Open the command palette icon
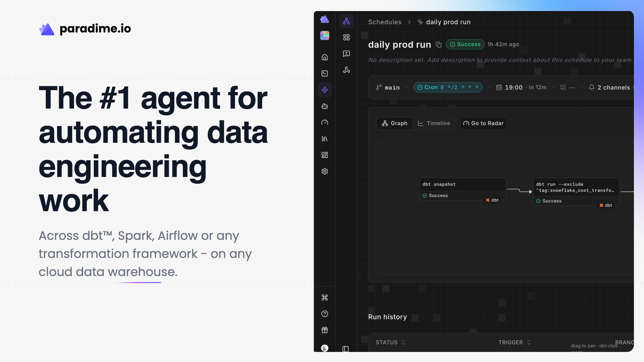 (x=325, y=297)
